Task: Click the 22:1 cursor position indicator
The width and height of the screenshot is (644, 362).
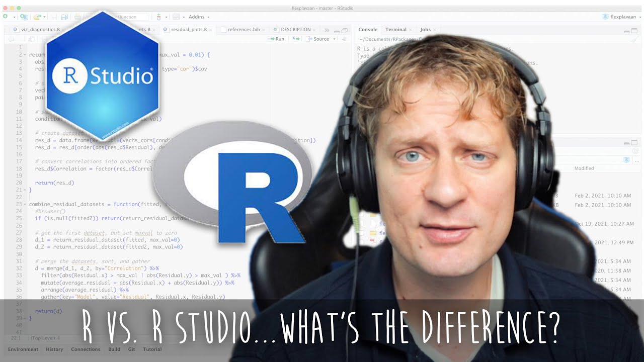Action: tap(15, 338)
